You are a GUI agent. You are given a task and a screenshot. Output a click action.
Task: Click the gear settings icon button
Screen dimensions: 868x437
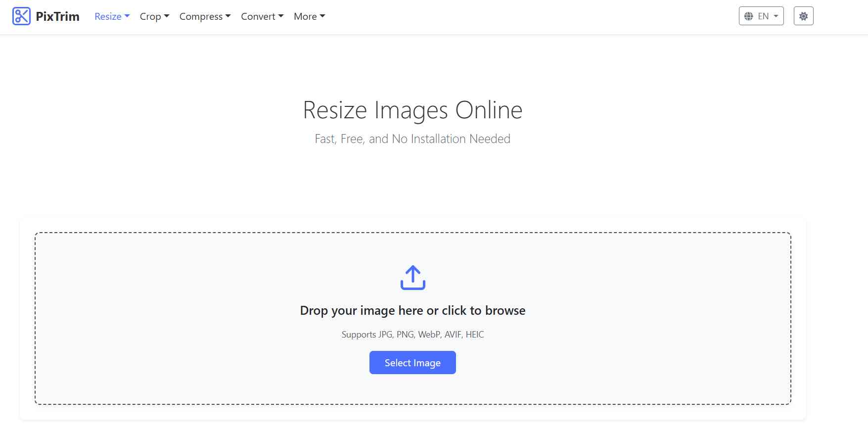pyautogui.click(x=803, y=16)
